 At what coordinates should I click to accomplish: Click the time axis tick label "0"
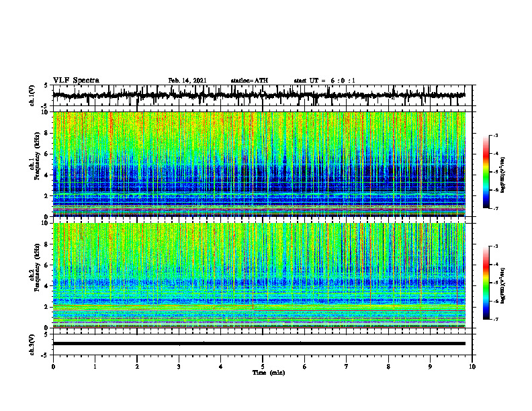pos(53,367)
